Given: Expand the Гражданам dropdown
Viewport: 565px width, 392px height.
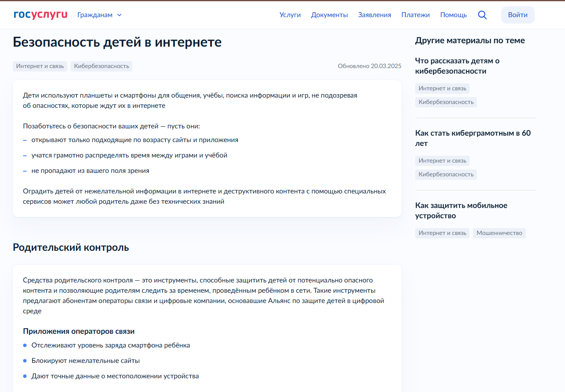Looking at the screenshot, I should click(x=99, y=15).
